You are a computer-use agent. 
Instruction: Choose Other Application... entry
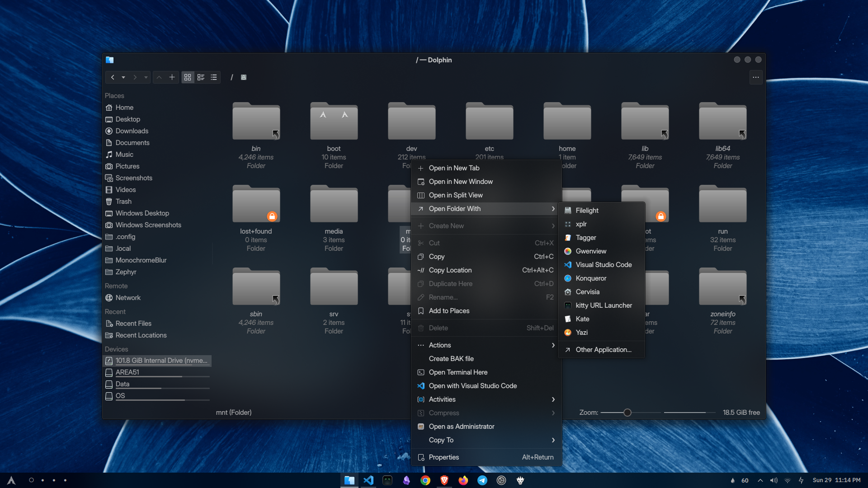coord(603,350)
